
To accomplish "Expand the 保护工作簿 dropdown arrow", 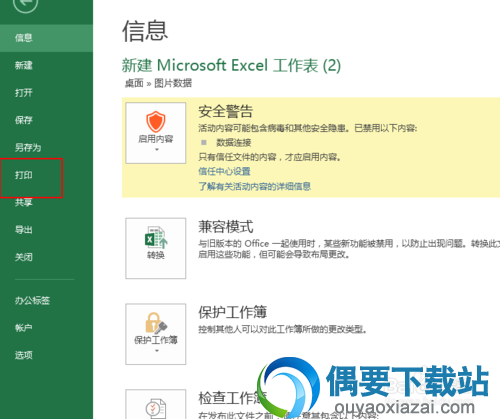I will pos(157,351).
